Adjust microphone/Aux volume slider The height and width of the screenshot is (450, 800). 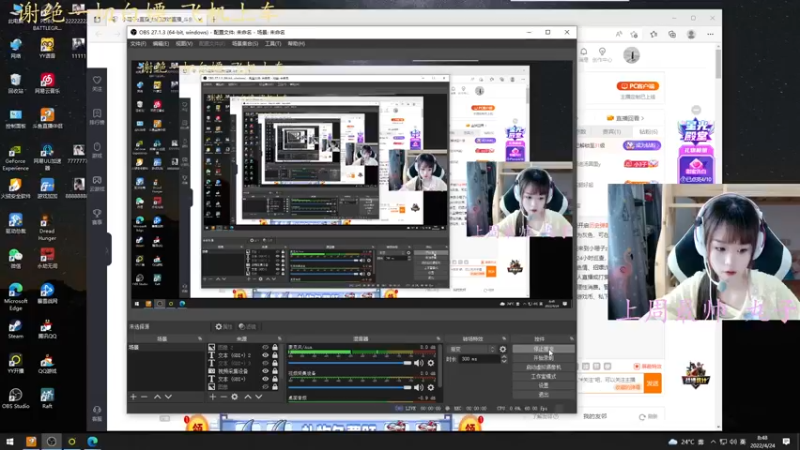pyautogui.click(x=350, y=363)
